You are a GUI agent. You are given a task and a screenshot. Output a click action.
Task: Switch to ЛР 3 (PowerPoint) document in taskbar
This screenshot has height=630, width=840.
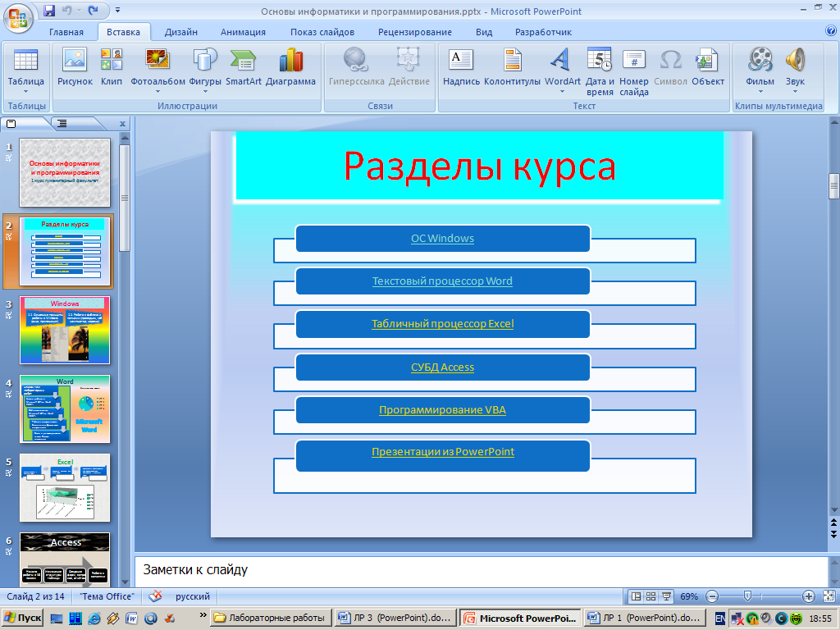pyautogui.click(x=395, y=618)
